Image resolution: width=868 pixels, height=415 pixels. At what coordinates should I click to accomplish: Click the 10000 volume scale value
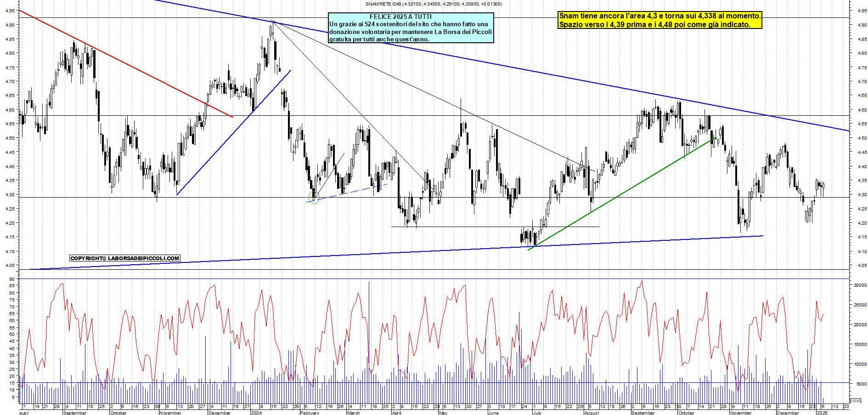[860, 364]
